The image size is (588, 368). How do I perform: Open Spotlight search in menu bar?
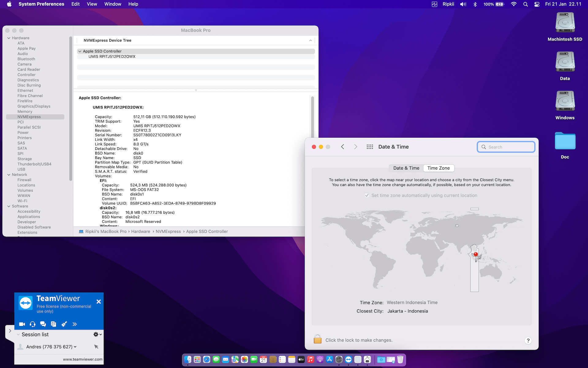click(526, 4)
